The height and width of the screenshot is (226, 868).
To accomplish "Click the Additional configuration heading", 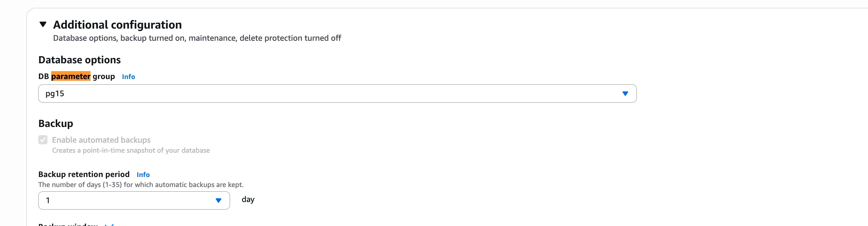I will [117, 25].
